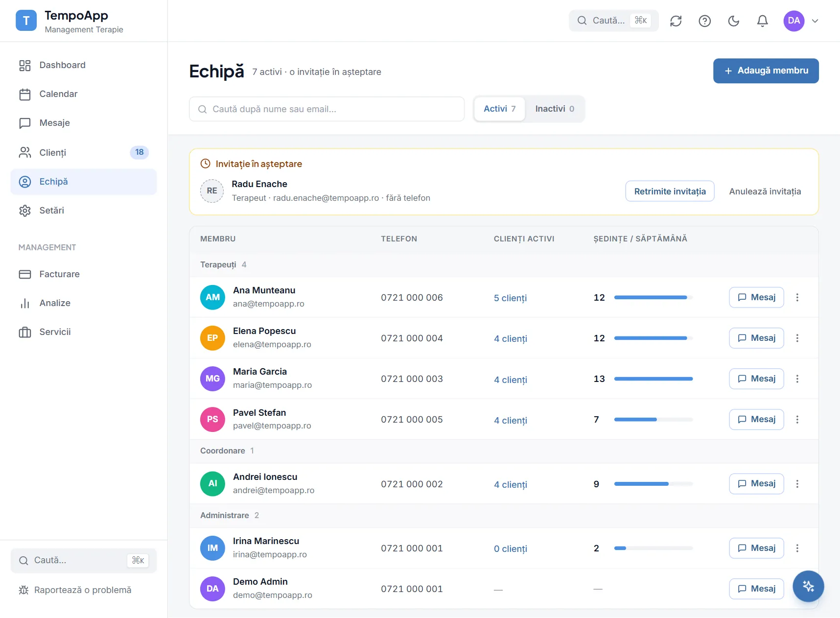
Task: Click the AI avatar of Andrei Ionescu
Action: [212, 484]
